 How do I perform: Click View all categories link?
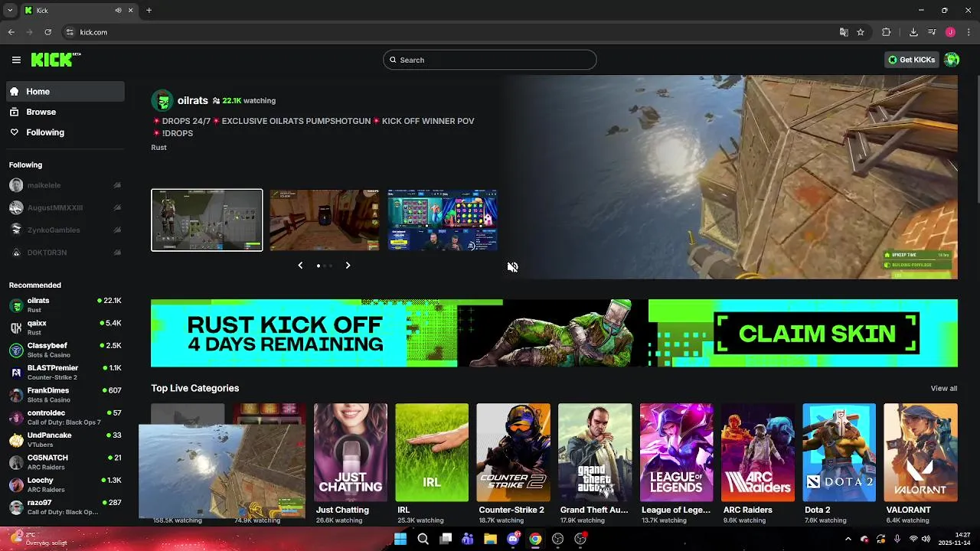point(943,389)
